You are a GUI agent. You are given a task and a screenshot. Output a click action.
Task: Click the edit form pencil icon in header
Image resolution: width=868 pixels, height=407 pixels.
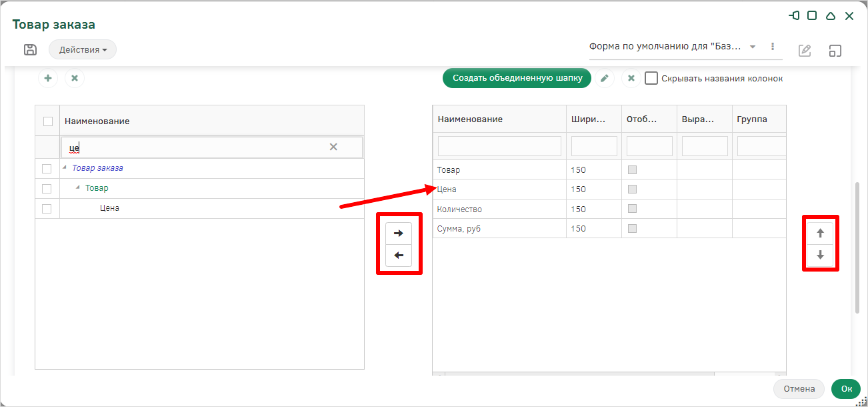805,50
